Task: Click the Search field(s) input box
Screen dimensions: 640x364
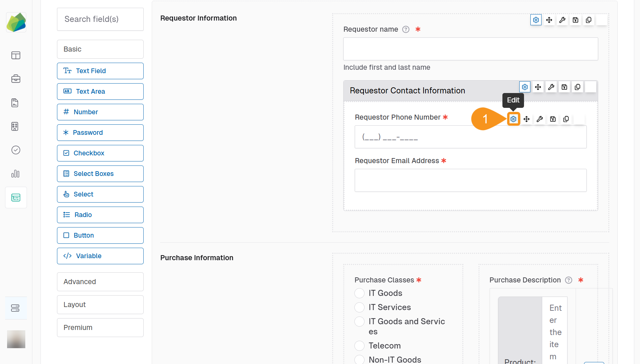Action: (x=100, y=19)
